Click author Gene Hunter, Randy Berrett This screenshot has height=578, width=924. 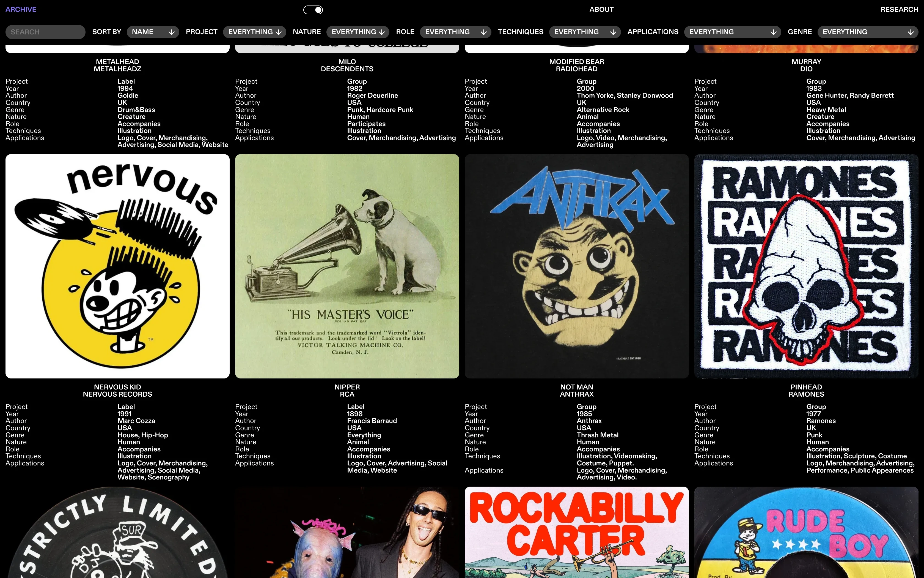(x=850, y=96)
